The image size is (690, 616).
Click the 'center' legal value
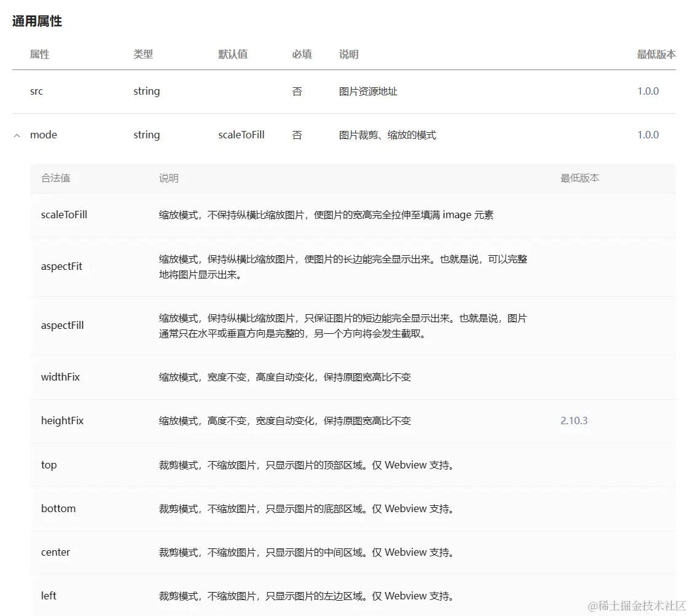[55, 552]
